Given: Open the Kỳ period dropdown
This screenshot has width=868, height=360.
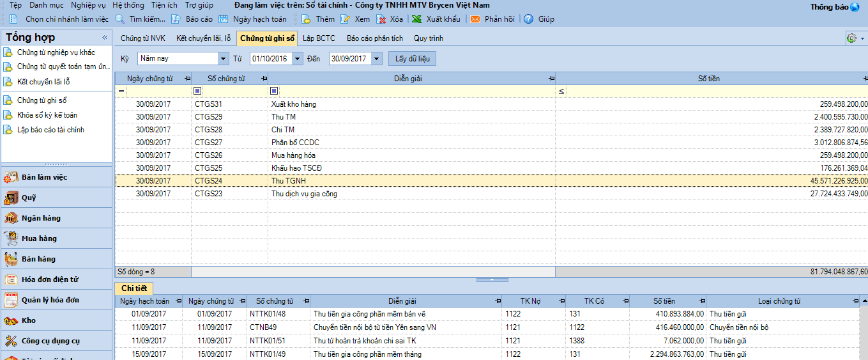Looking at the screenshot, I should tap(223, 59).
